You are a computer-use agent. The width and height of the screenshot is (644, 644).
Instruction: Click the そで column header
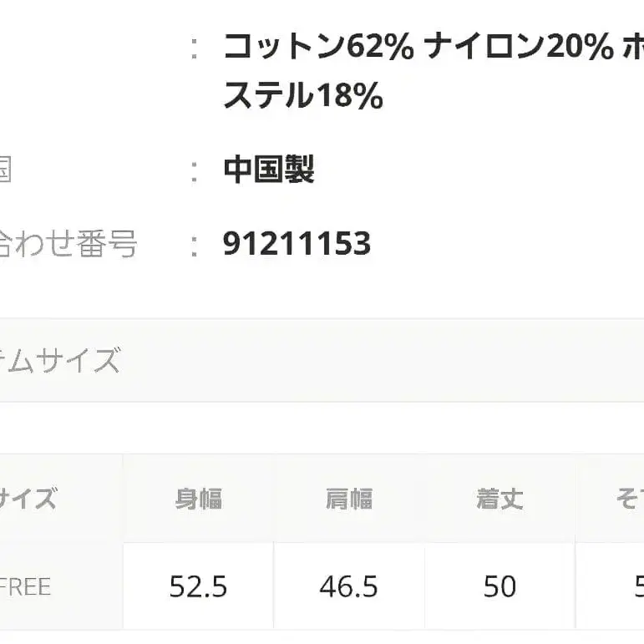pos(628,499)
